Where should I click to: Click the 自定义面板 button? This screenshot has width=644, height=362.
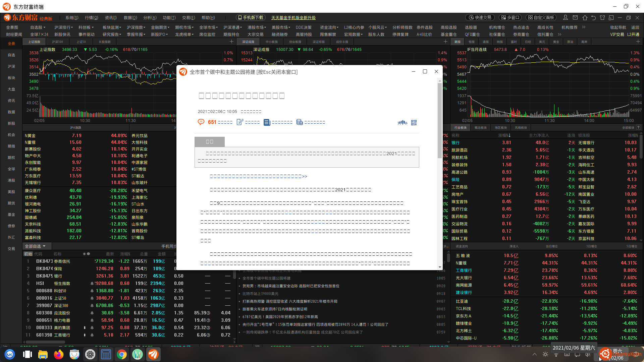click(541, 17)
